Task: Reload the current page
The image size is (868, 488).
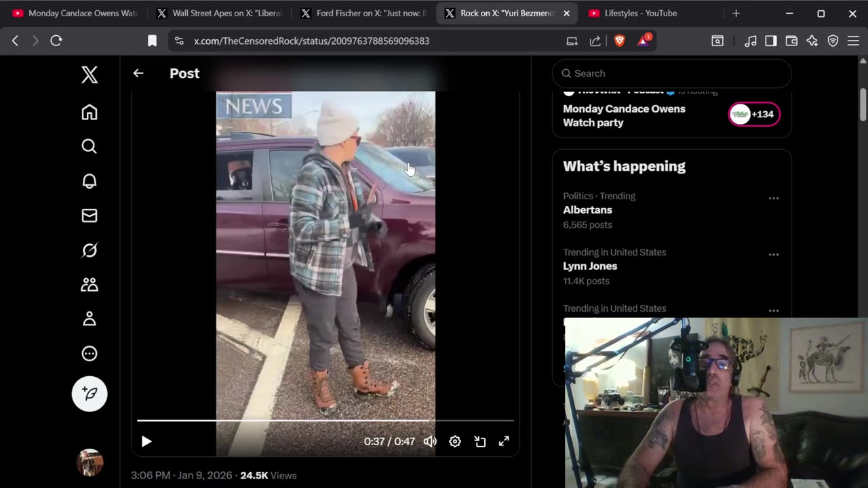Action: [56, 41]
